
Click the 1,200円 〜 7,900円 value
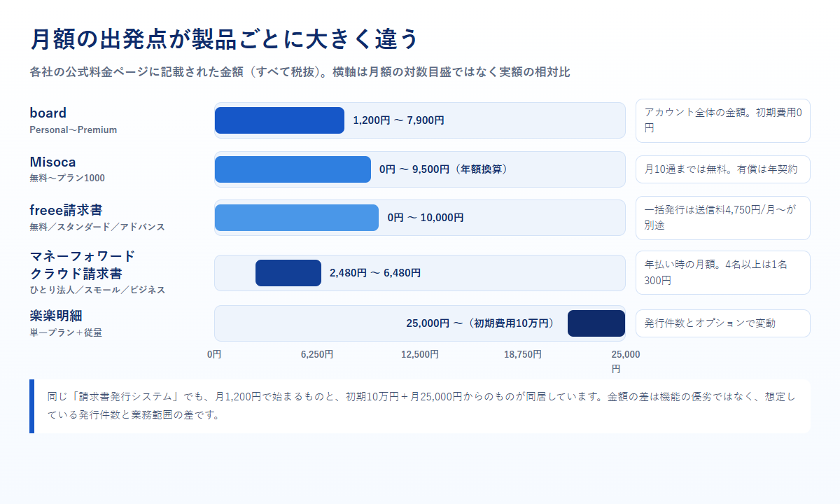click(398, 120)
